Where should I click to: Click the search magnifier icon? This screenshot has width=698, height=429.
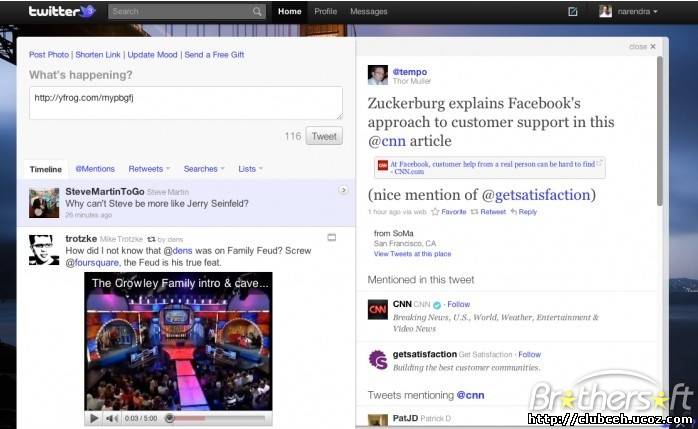pos(257,12)
